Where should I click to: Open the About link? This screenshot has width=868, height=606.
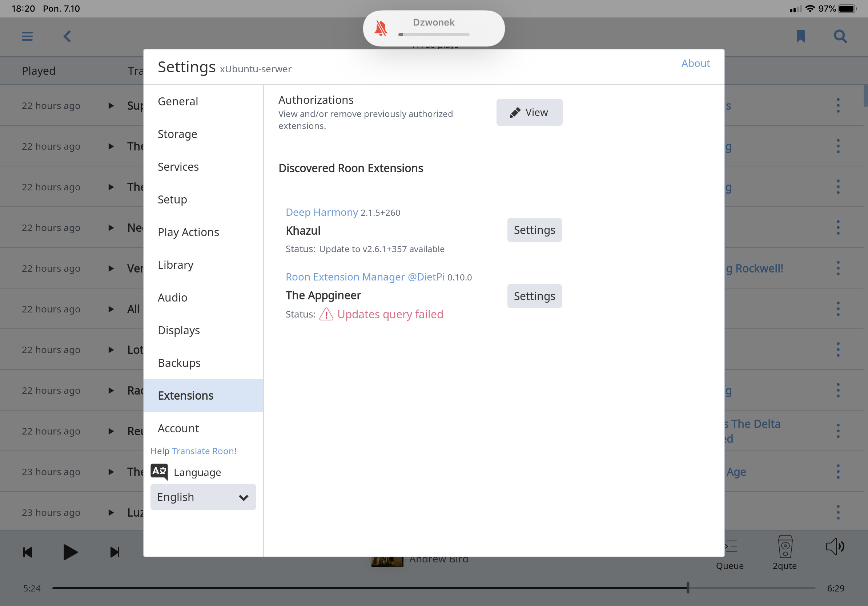click(696, 63)
